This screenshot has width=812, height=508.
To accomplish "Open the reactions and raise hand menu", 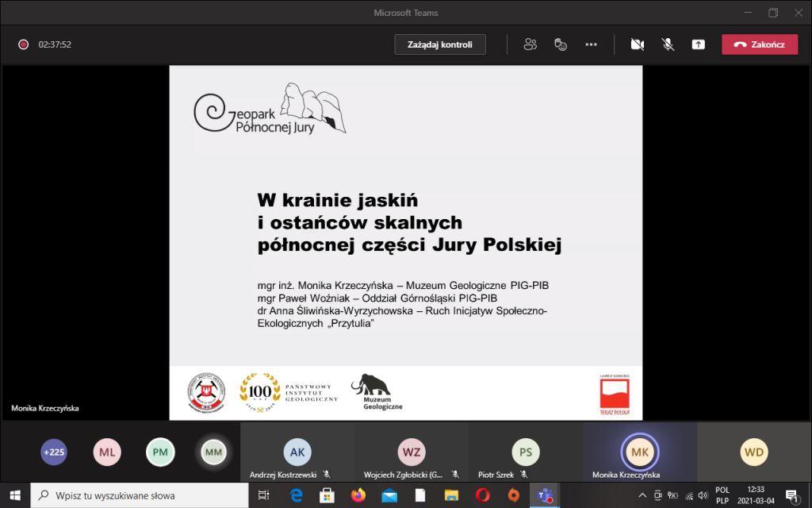I will (x=561, y=44).
